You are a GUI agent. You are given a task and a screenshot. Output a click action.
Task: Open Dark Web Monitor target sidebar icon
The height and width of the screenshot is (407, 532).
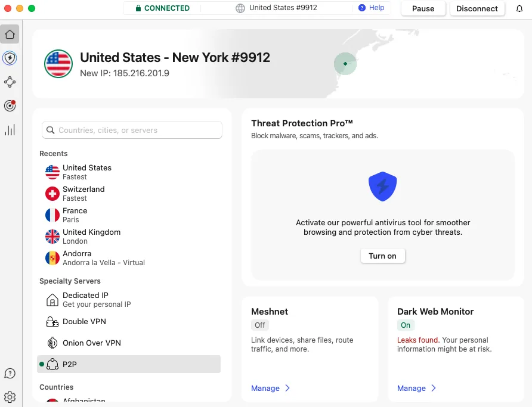[10, 105]
